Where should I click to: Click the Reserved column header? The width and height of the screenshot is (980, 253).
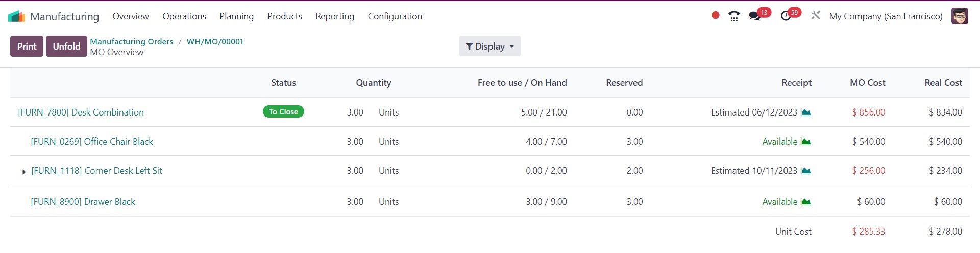pos(624,83)
